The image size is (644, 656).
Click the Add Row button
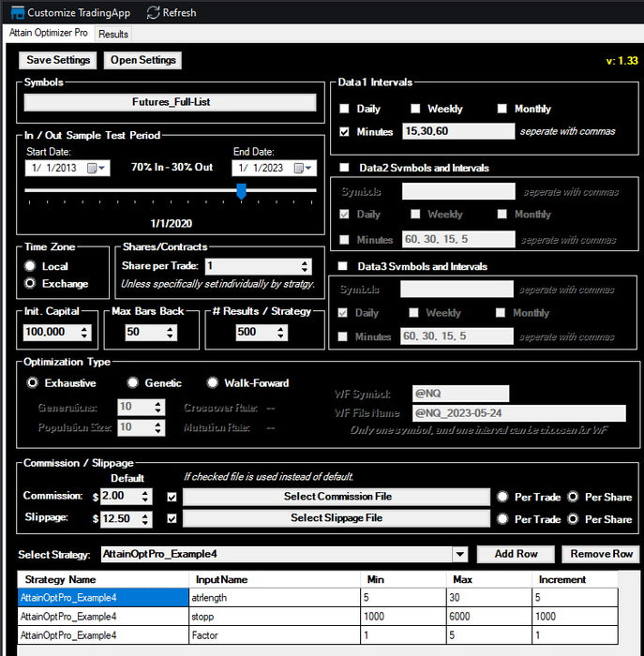tap(516, 554)
